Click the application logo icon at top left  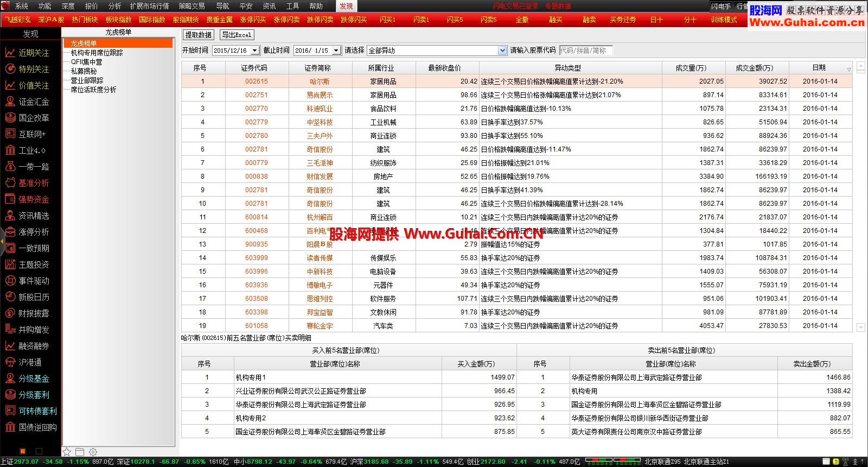click(5, 5)
